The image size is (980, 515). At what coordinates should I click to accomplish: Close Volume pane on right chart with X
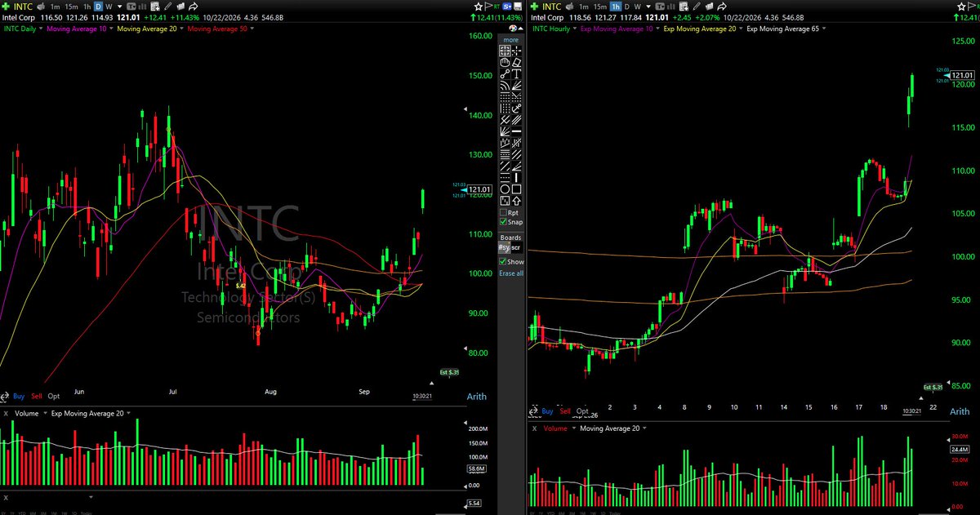coord(535,428)
